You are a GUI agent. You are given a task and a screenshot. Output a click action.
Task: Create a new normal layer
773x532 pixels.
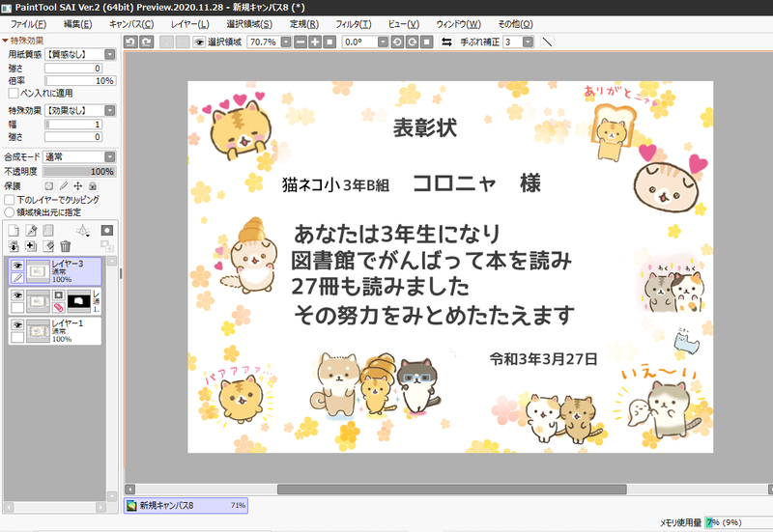(x=14, y=230)
